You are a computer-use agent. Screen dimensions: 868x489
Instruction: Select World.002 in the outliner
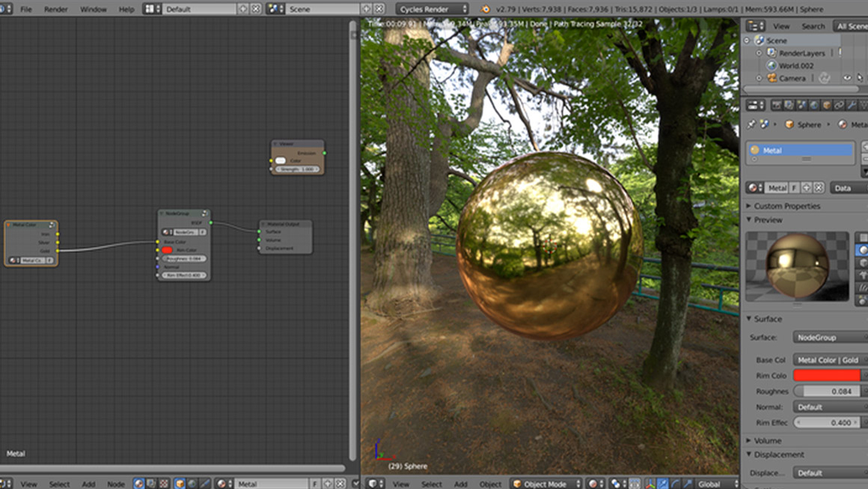coord(795,65)
